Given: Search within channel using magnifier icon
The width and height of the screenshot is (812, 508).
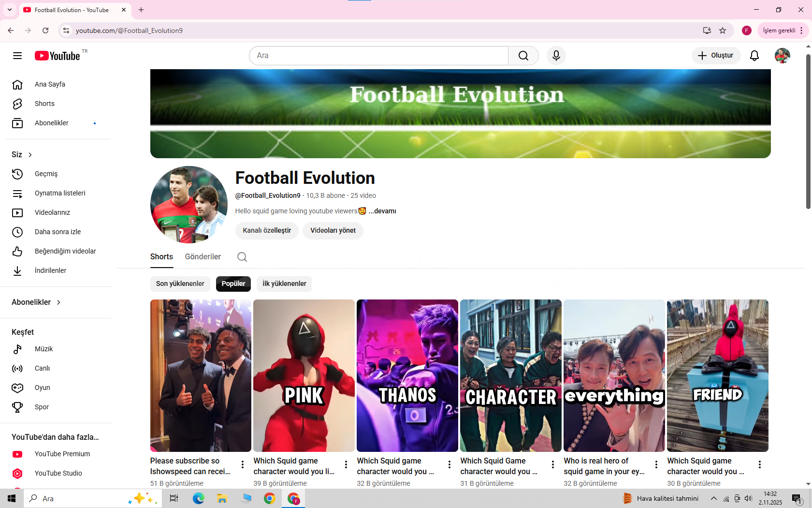Looking at the screenshot, I should [242, 257].
